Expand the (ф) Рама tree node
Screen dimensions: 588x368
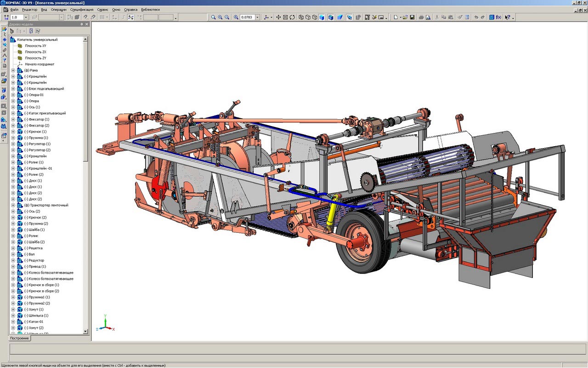13,70
